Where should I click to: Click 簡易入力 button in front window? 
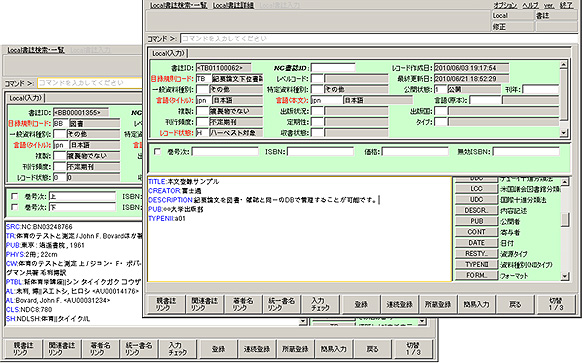point(477,304)
